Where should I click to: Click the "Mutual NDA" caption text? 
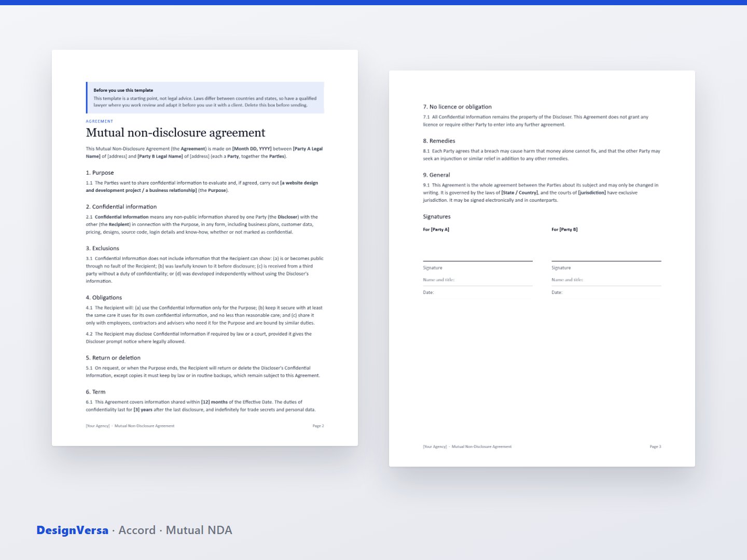[199, 530]
